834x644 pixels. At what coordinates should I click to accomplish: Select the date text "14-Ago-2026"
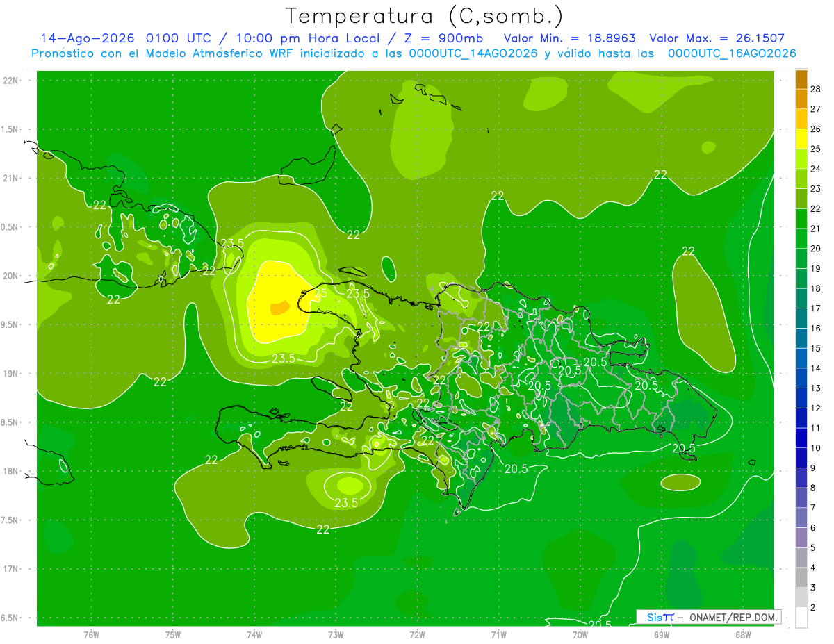point(89,38)
